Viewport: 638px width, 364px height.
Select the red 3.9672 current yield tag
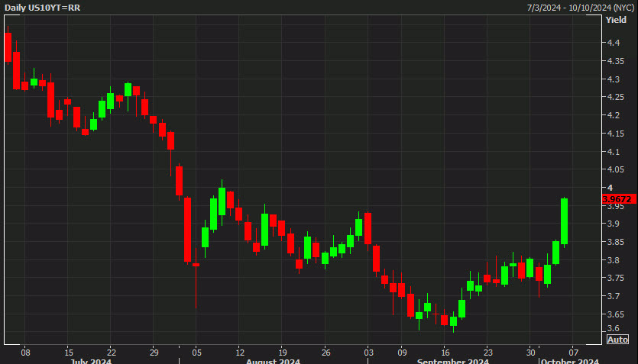point(619,199)
